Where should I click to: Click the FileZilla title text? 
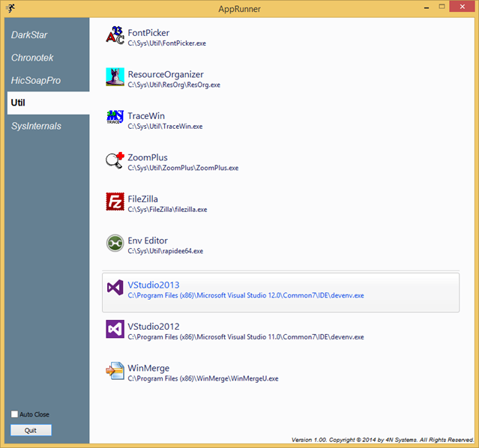pyautogui.click(x=142, y=199)
